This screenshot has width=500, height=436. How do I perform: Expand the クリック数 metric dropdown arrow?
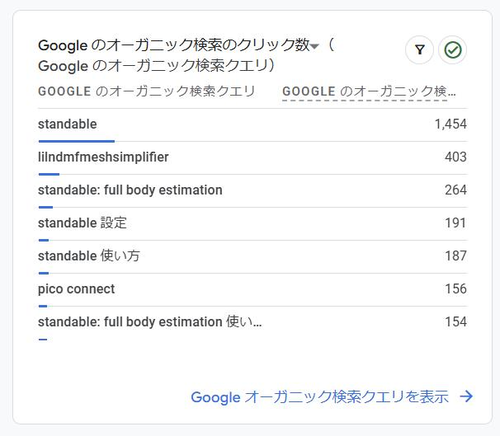314,46
